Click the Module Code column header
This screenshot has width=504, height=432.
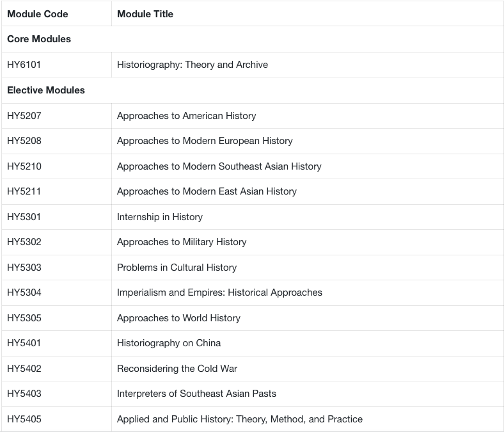37,13
